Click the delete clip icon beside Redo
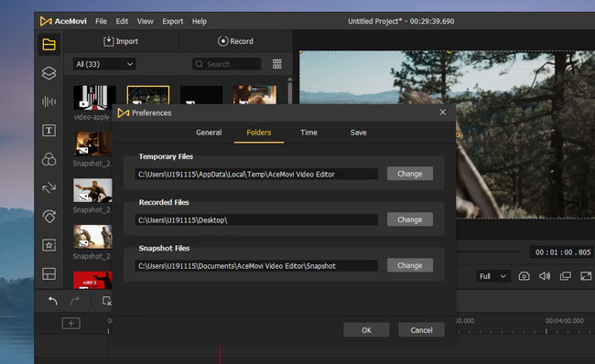 click(106, 301)
